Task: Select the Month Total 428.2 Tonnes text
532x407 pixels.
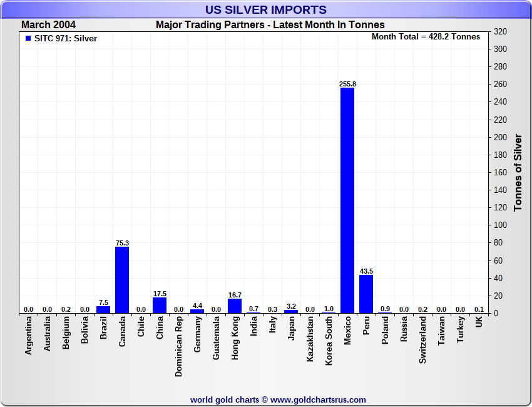Action: tap(426, 37)
